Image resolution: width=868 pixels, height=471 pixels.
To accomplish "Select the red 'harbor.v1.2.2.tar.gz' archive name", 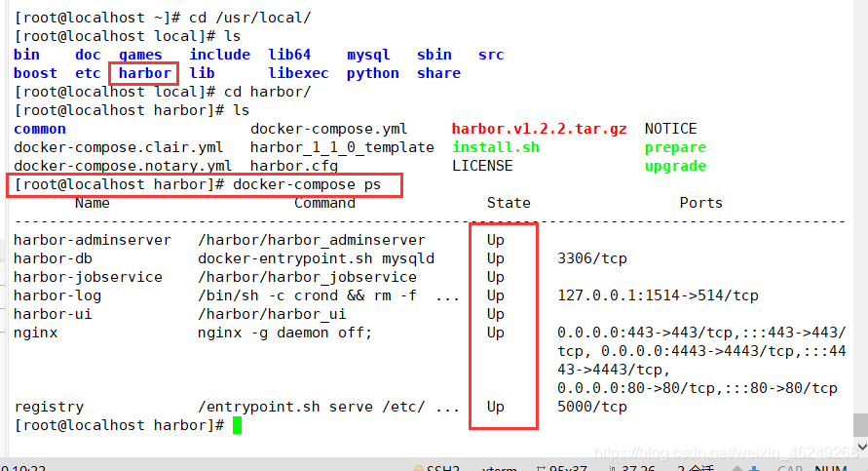I will (x=539, y=129).
